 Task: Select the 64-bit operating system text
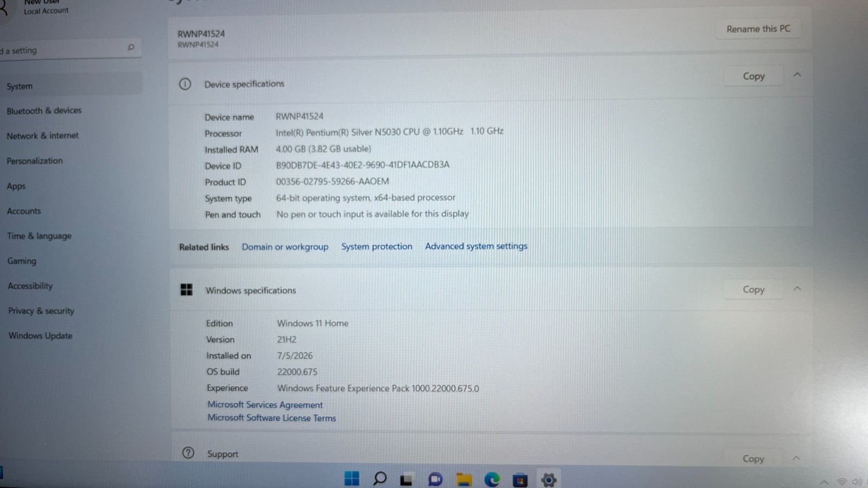click(366, 198)
